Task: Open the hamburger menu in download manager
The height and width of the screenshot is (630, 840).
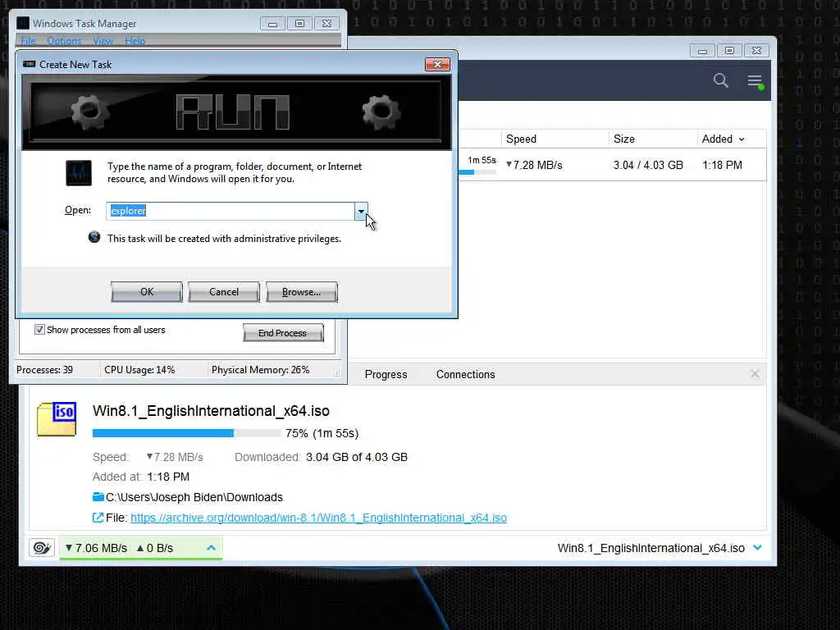Action: pos(755,81)
